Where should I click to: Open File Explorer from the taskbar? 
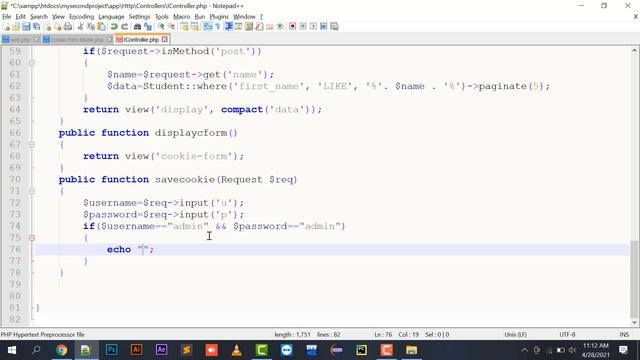[x=411, y=350]
